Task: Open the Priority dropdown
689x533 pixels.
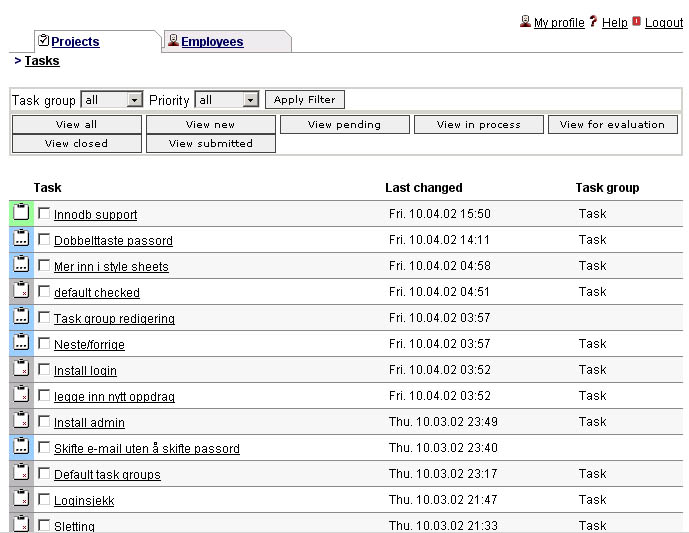Action: pyautogui.click(x=227, y=100)
